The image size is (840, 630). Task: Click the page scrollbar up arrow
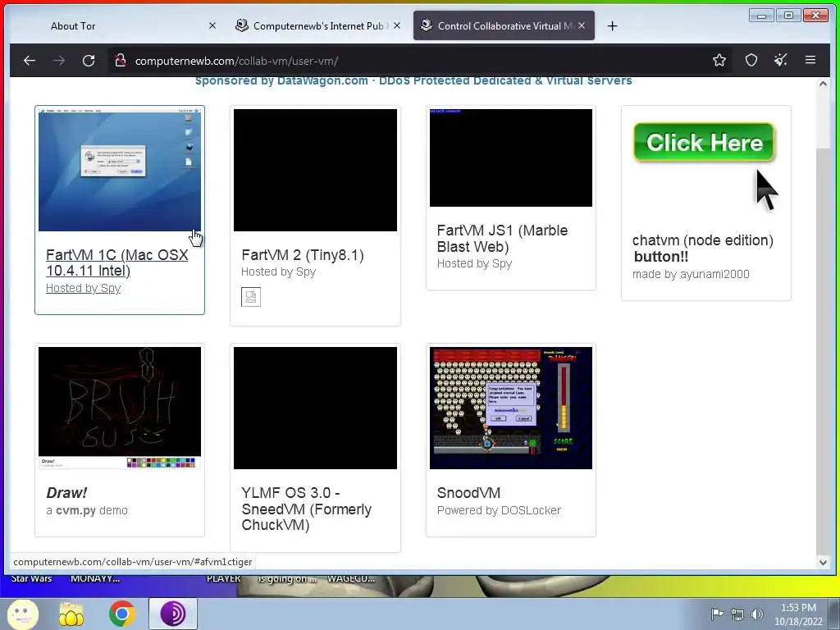(823, 84)
